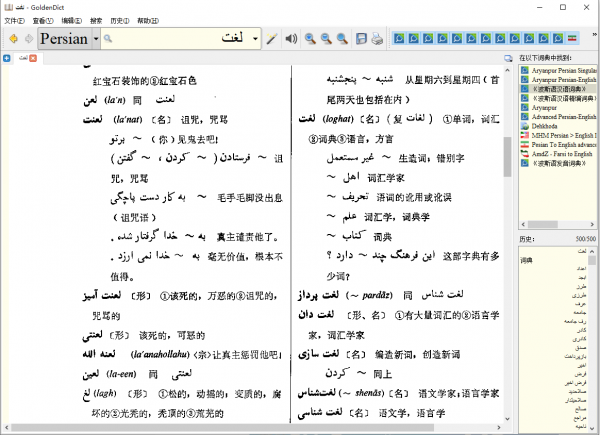Click dictionary list scrollbar's right arrow
This screenshot has width=600, height=435.
tap(592, 225)
